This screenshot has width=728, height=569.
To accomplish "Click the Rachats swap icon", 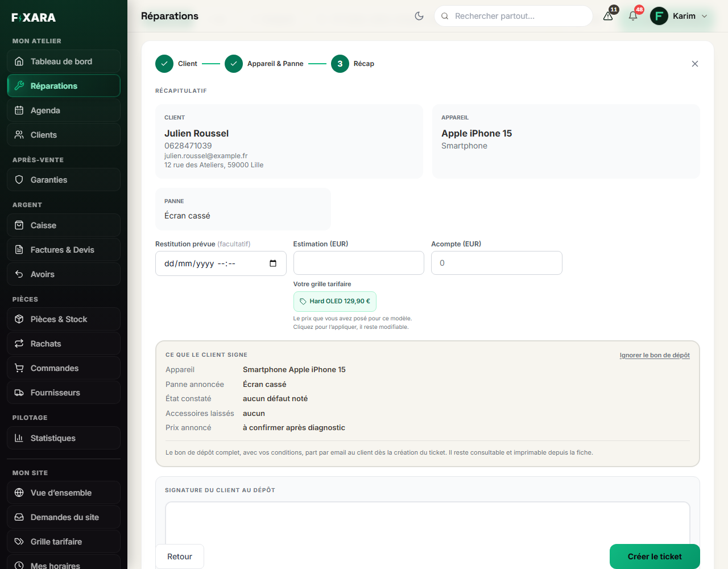I will point(19,344).
